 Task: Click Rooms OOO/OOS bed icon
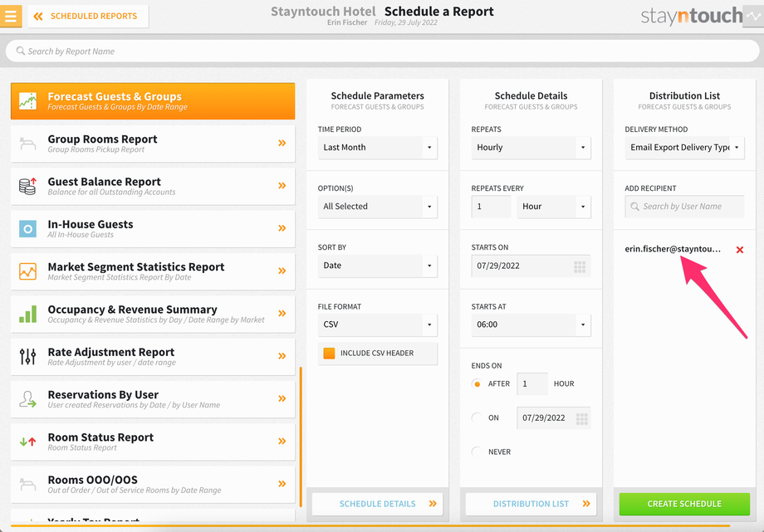click(27, 484)
